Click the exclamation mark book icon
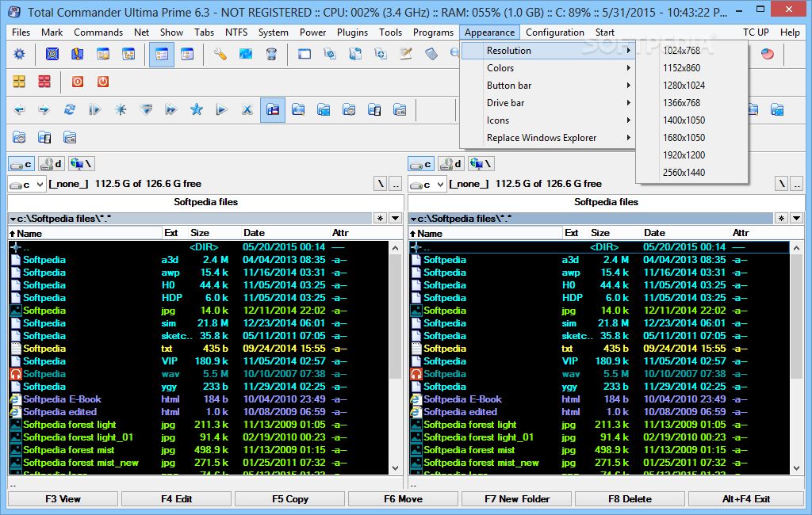812x515 pixels. pos(78,54)
